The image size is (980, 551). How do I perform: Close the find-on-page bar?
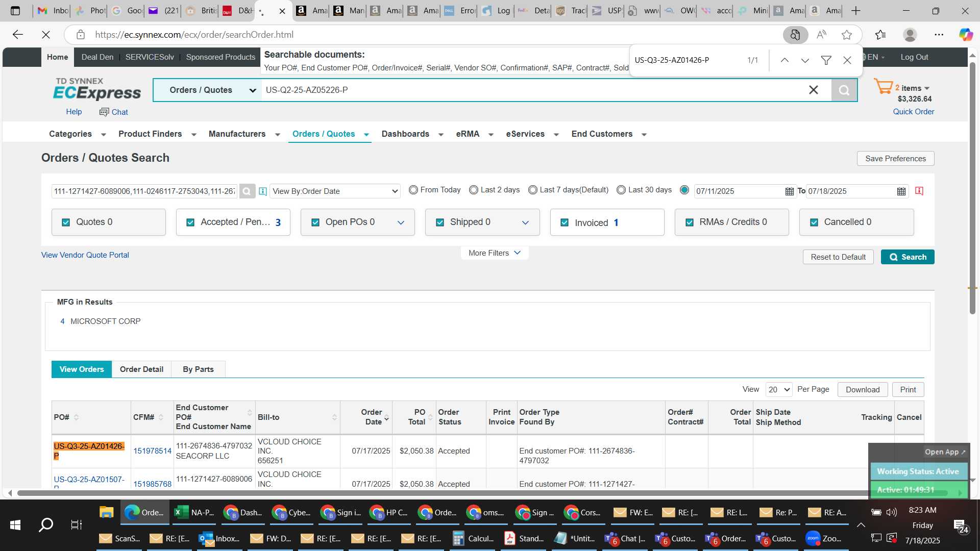click(847, 60)
